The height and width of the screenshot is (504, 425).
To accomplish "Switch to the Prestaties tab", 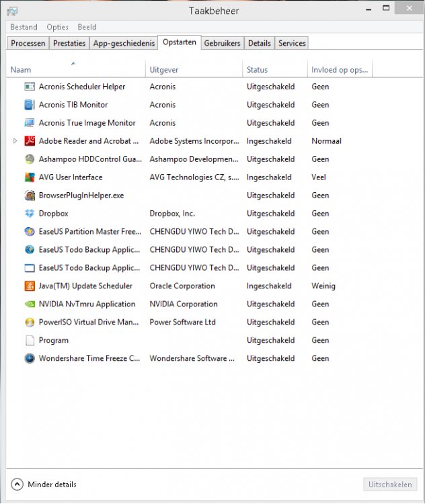I will tap(69, 43).
